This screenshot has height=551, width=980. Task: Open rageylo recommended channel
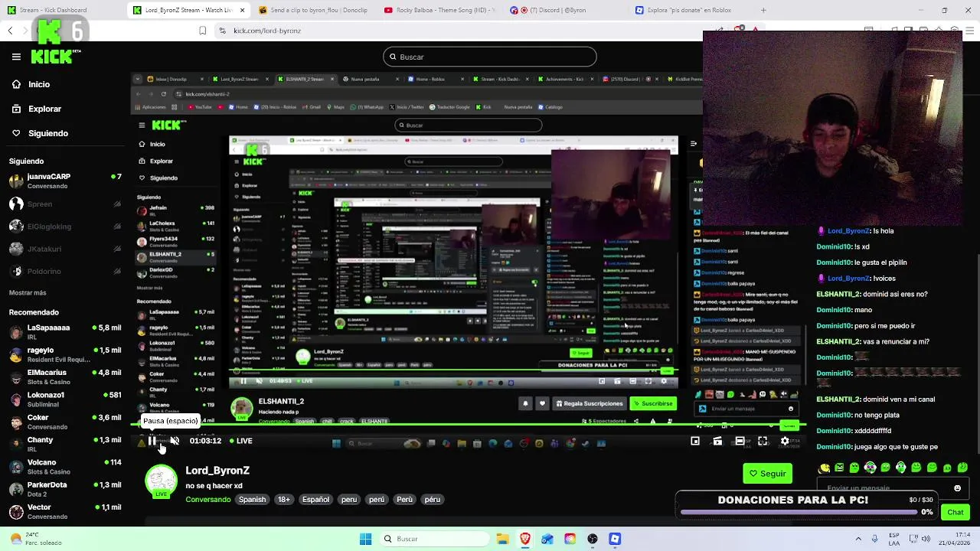pyautogui.click(x=65, y=354)
